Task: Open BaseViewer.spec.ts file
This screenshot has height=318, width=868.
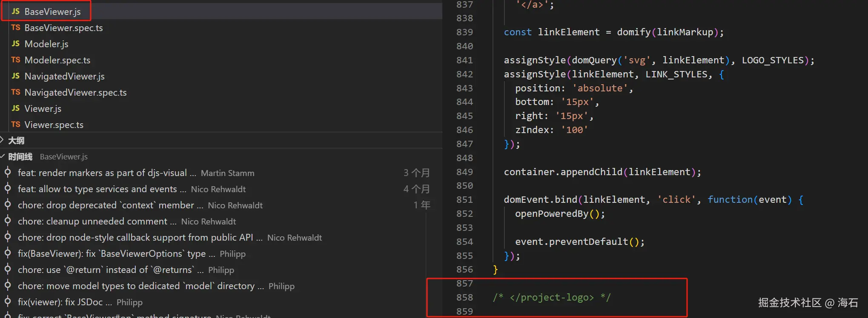Action: coord(63,28)
